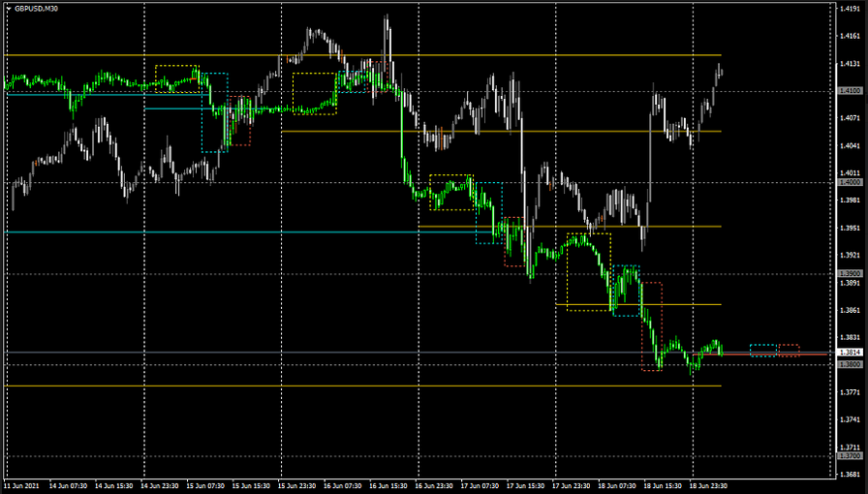The height and width of the screenshot is (494, 868).
Task: Click the 1.3900 price level tag
Action: (851, 274)
